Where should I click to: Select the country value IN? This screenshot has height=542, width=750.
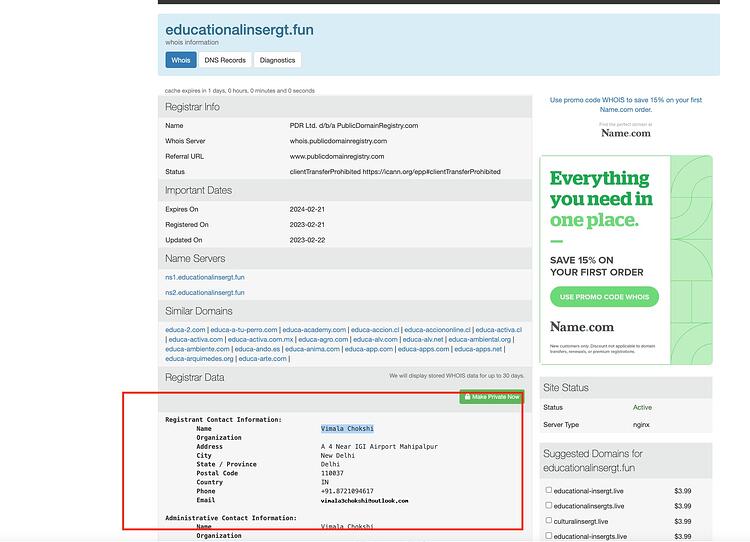tap(325, 482)
